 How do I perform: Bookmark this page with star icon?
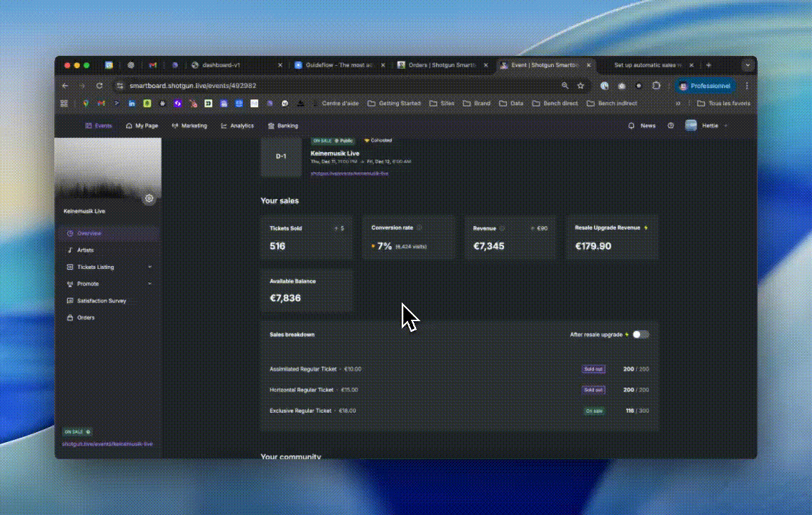(x=580, y=86)
